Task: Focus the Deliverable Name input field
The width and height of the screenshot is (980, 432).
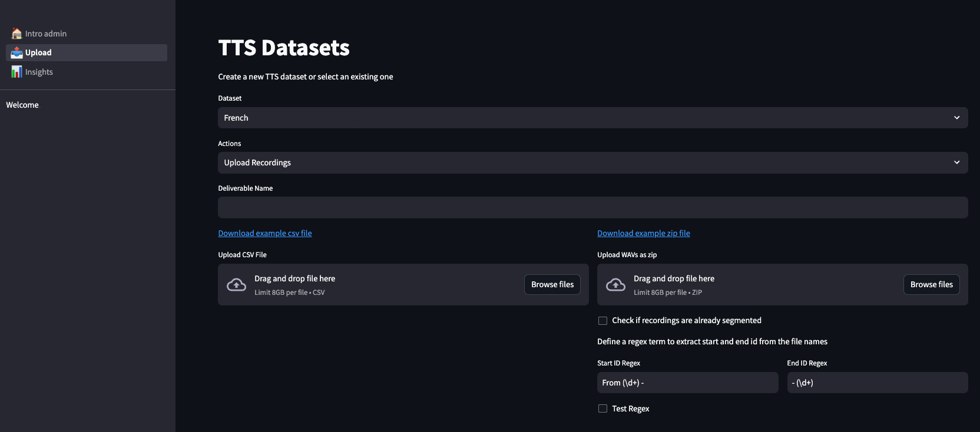Action: pyautogui.click(x=592, y=207)
